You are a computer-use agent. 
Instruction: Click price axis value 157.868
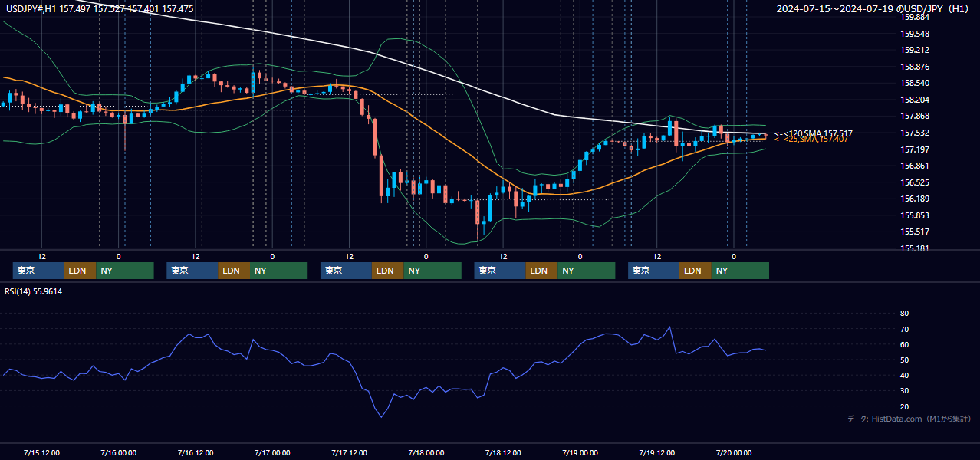pyautogui.click(x=914, y=117)
